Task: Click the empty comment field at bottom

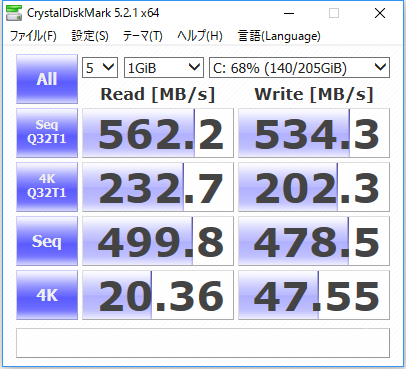Action: pos(203,343)
